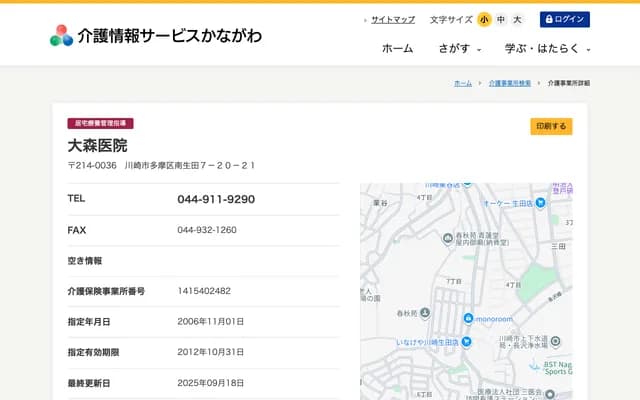The width and height of the screenshot is (640, 400).
Task: Click the monoroom shop marker on map
Action: coord(467,318)
